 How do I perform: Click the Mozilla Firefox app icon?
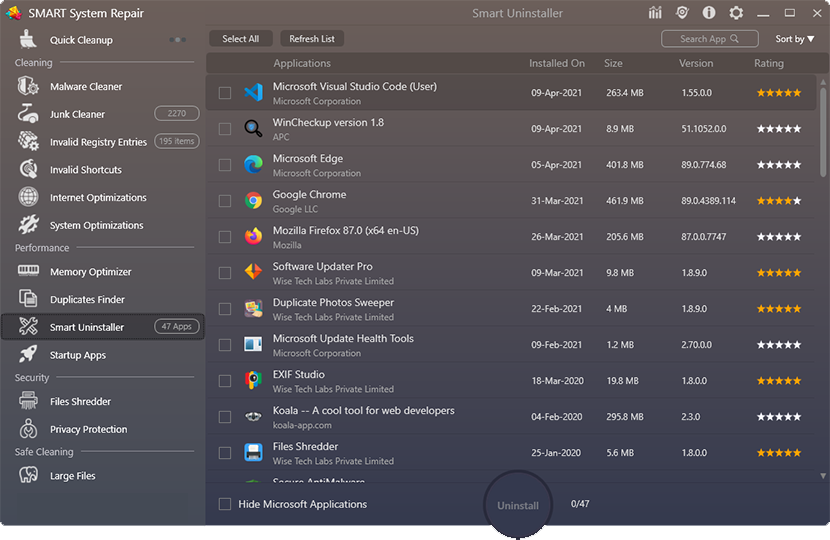pyautogui.click(x=254, y=236)
